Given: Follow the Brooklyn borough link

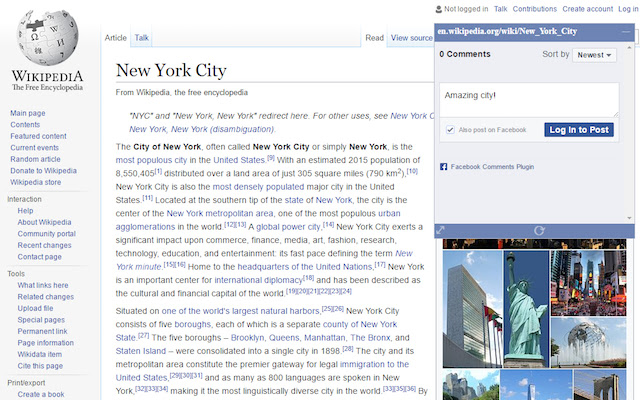Looking at the screenshot, I should point(248,338).
